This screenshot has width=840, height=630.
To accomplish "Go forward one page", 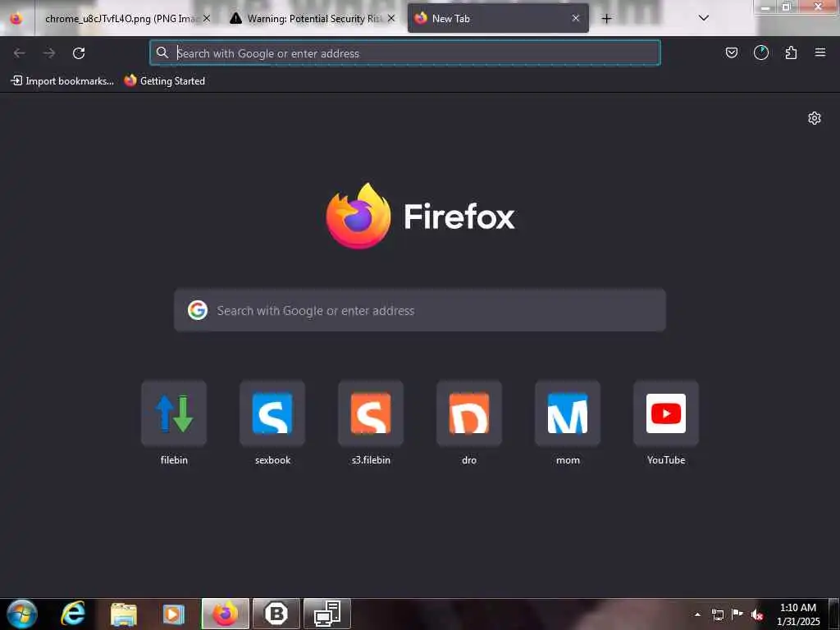I will coord(49,53).
